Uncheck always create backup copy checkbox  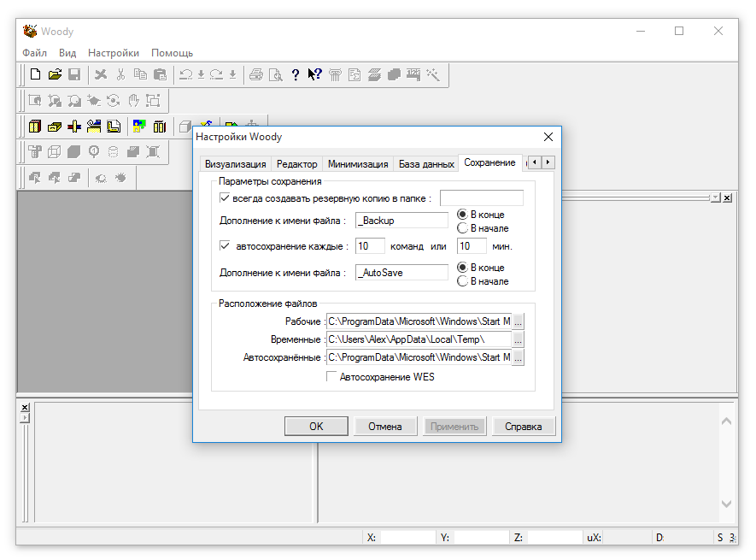coord(225,198)
